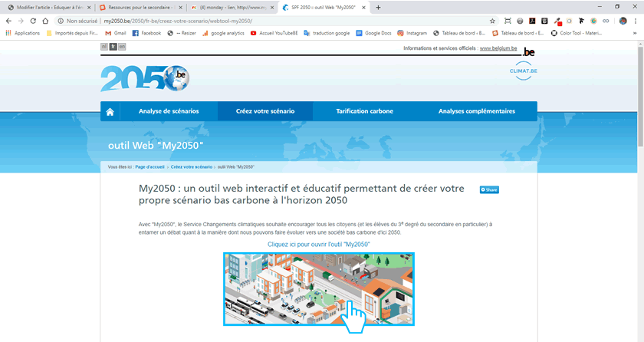Reload the current page
Image resolution: width=644 pixels, height=342 pixels.
[x=33, y=21]
